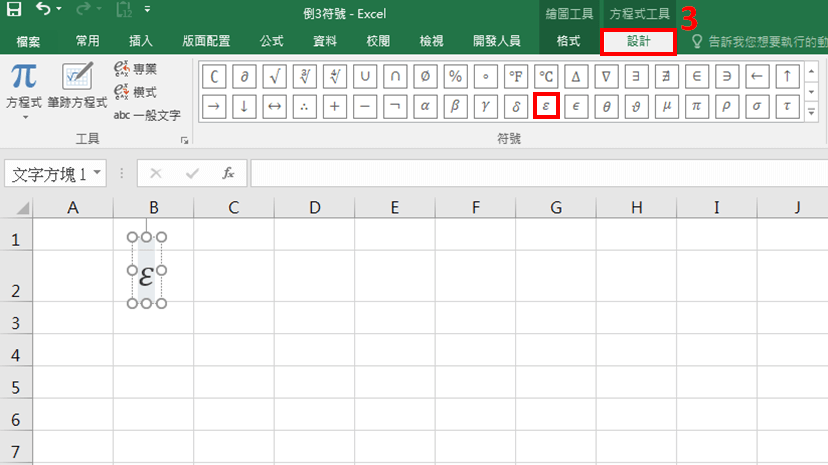Toggle abc Normal Text mode
This screenshot has height=465, width=828.
coord(146,115)
